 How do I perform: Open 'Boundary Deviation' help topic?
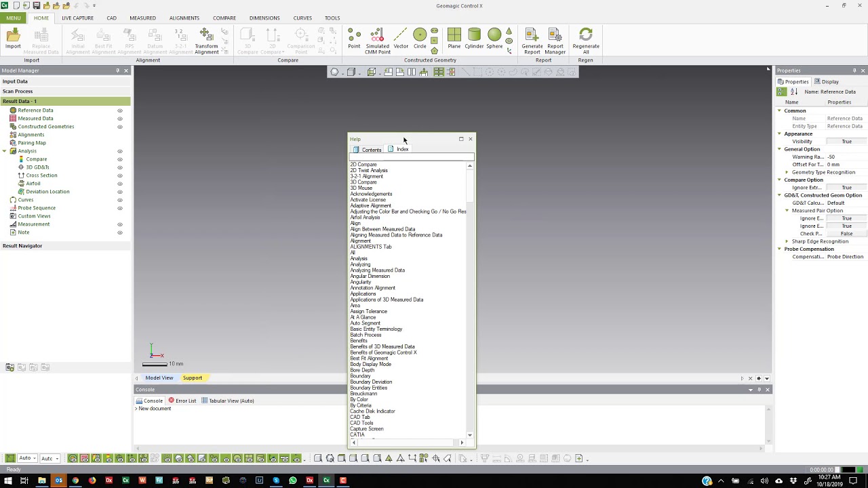tap(371, 382)
